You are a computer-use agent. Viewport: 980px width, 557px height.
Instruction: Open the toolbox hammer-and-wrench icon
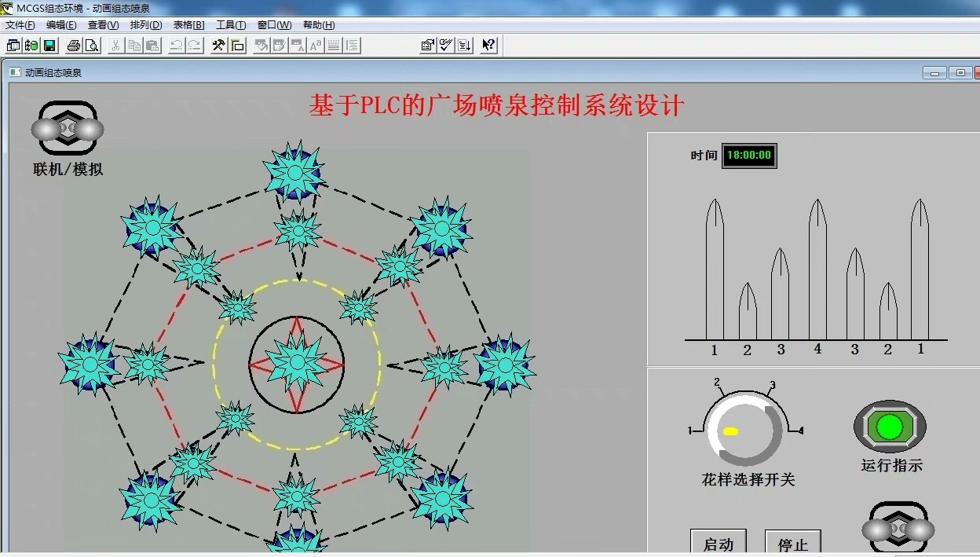click(218, 45)
